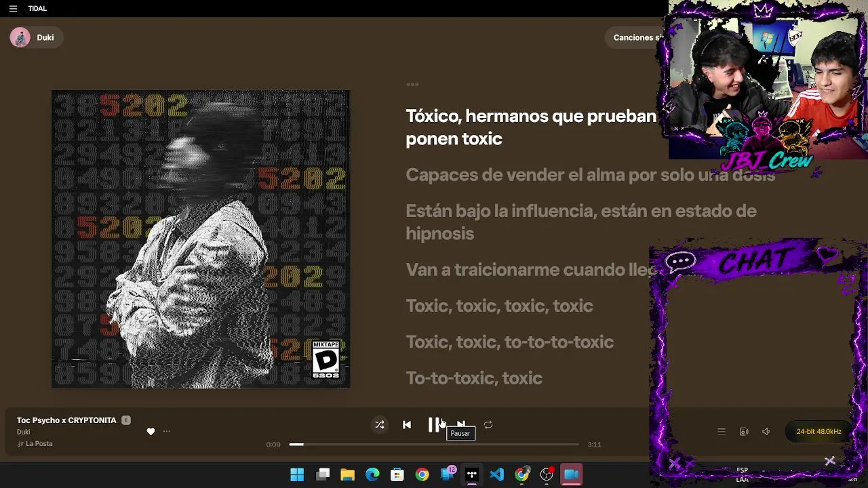Enlarge the 5202 mixtape album cover
This screenshot has width=868, height=488.
click(x=201, y=239)
